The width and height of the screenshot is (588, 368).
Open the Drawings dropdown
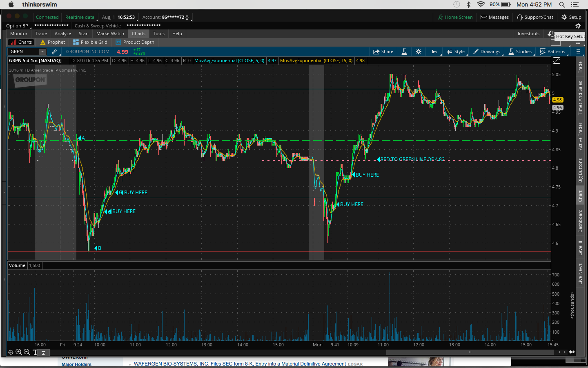(x=487, y=52)
